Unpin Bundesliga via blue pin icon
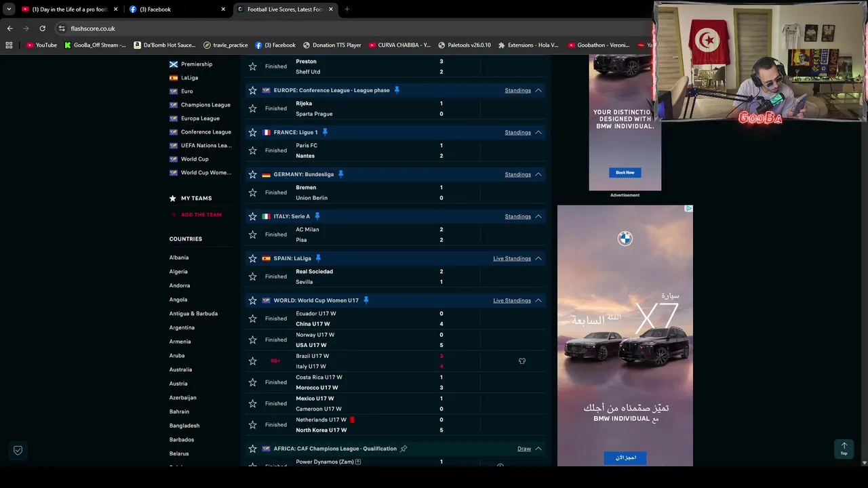 tap(340, 174)
